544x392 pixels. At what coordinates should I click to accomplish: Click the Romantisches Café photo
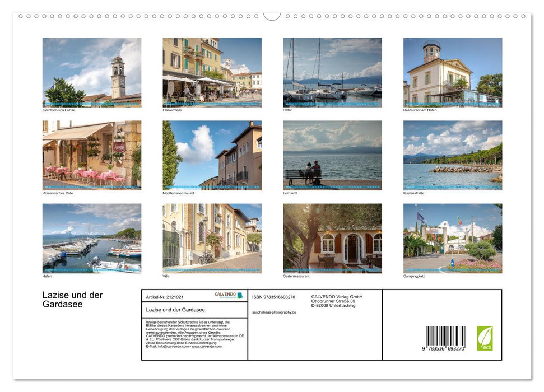point(92,155)
